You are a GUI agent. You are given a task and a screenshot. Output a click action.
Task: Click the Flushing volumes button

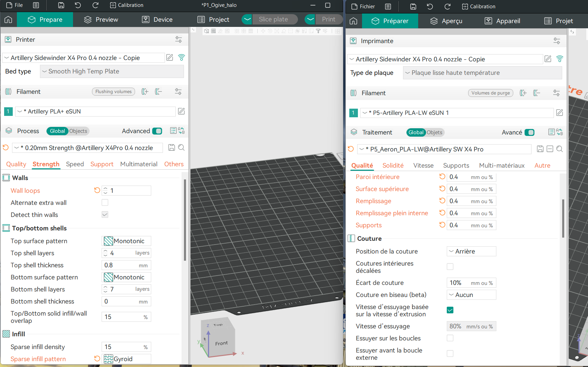[113, 92]
